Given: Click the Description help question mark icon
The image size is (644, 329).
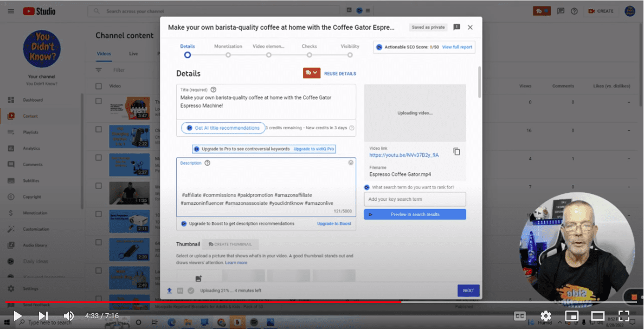Looking at the screenshot, I should click(208, 163).
